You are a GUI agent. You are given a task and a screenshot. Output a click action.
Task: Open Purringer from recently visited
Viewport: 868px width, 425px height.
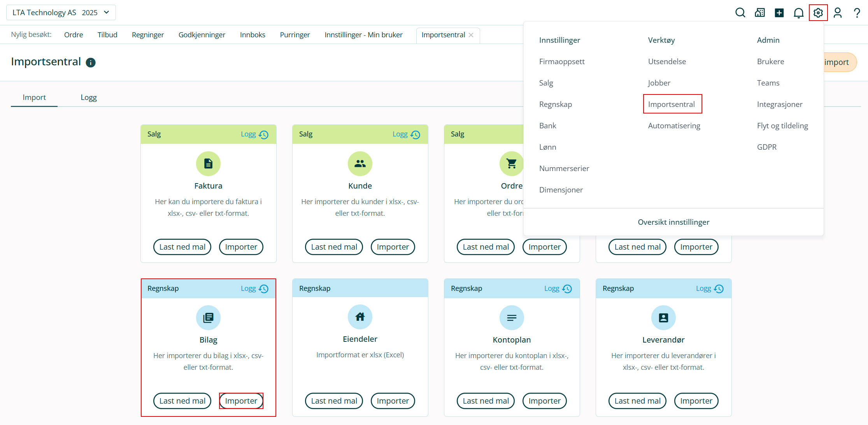[x=295, y=35]
